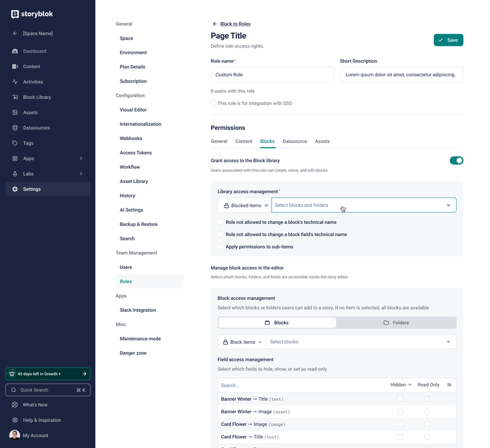Click the Storyblok logo icon
Image resolution: width=490 pixels, height=448 pixels.
(x=15, y=14)
